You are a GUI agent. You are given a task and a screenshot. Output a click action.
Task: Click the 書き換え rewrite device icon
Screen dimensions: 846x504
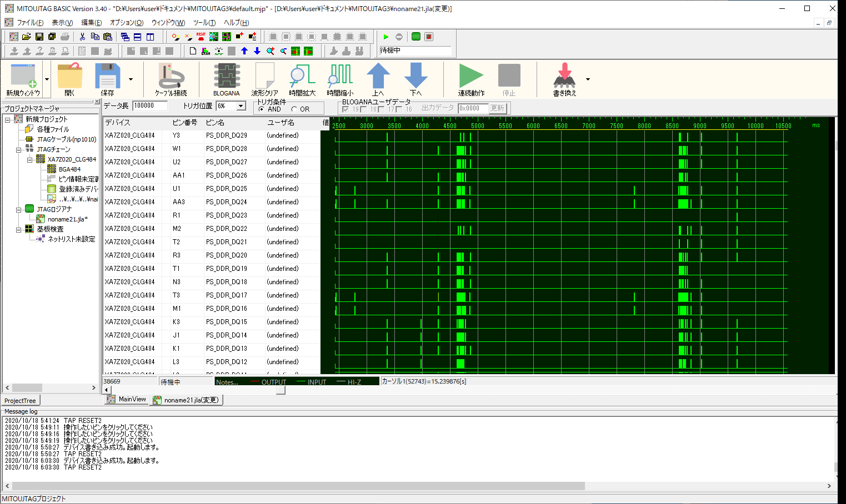coord(564,79)
